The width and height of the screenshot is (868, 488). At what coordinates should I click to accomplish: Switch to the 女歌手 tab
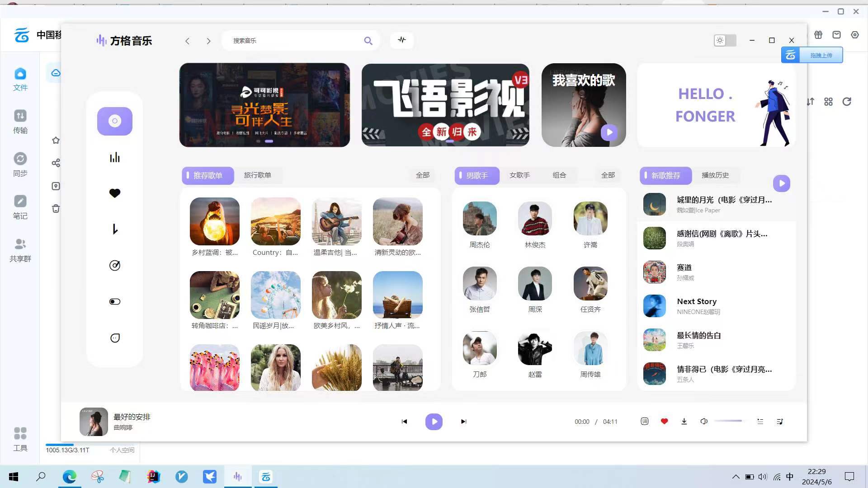[519, 175]
